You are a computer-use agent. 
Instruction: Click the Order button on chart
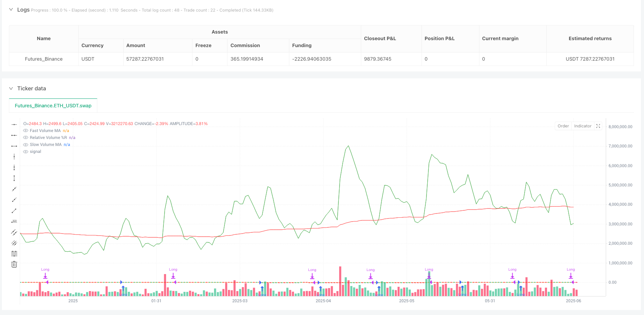pyautogui.click(x=563, y=126)
